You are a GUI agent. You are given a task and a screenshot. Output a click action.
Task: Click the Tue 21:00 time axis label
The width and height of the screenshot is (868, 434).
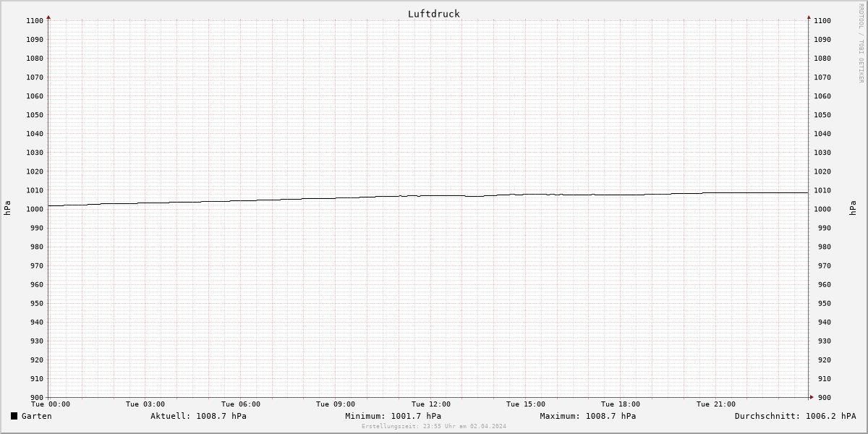[x=716, y=404]
